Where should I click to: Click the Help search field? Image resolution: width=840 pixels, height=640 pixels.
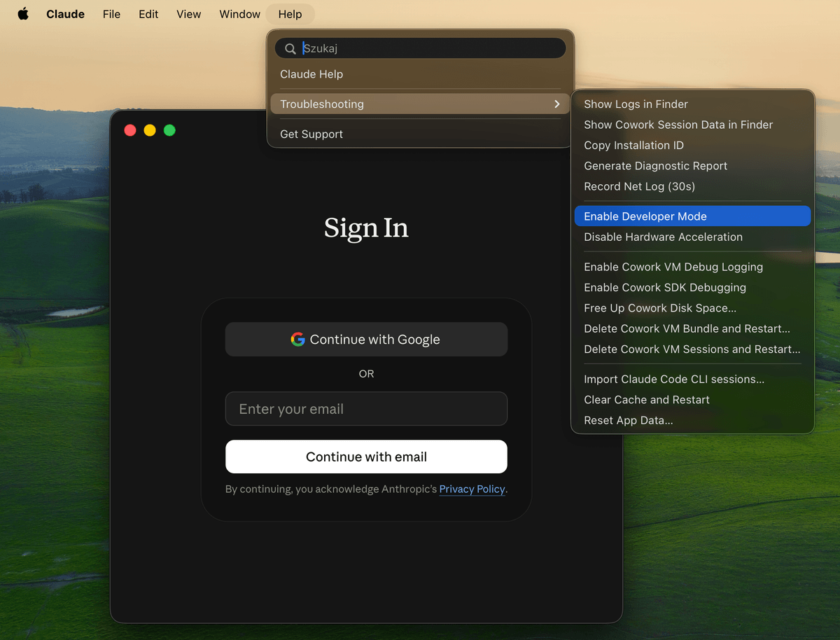pos(420,48)
